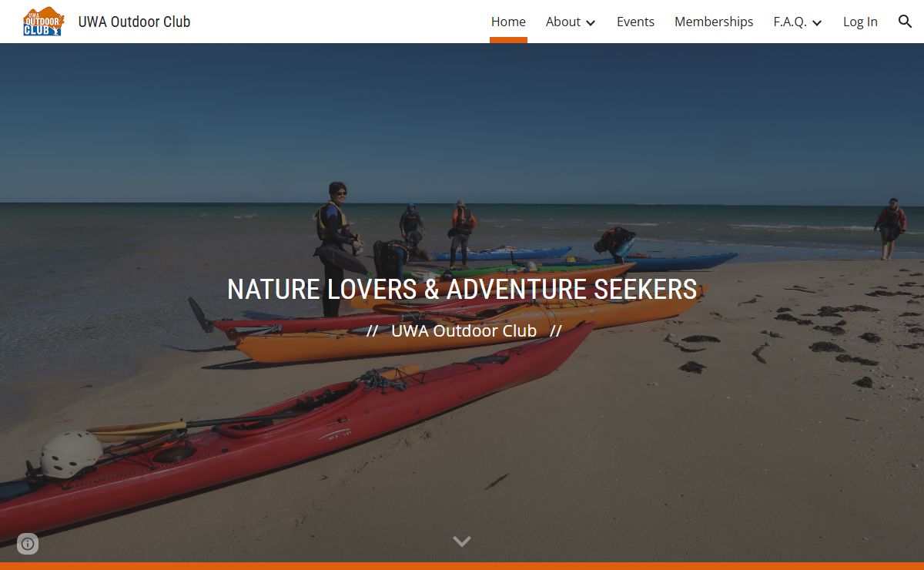Click the UWA Outdoor Club site title
Screen dimensions: 924x570
point(134,22)
